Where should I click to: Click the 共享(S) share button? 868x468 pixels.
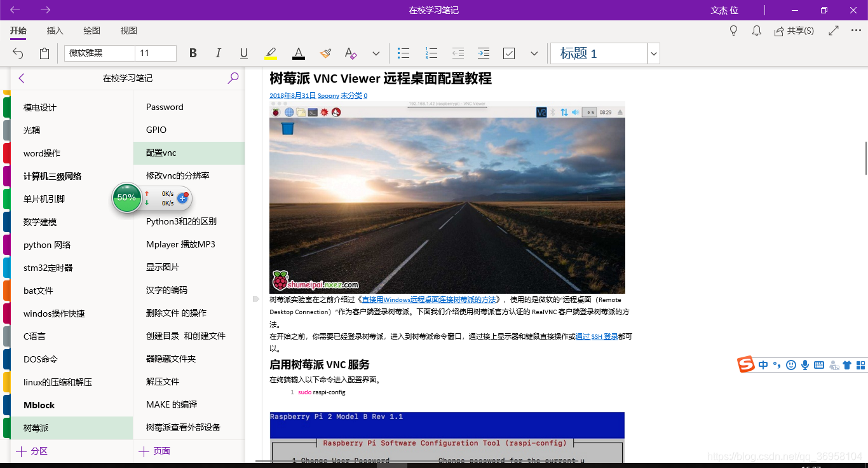tap(794, 31)
